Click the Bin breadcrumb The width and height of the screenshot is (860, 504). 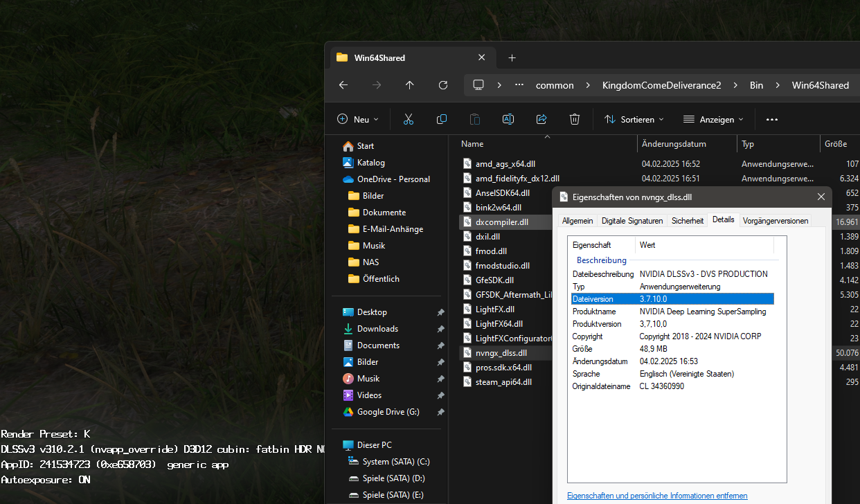click(x=757, y=85)
